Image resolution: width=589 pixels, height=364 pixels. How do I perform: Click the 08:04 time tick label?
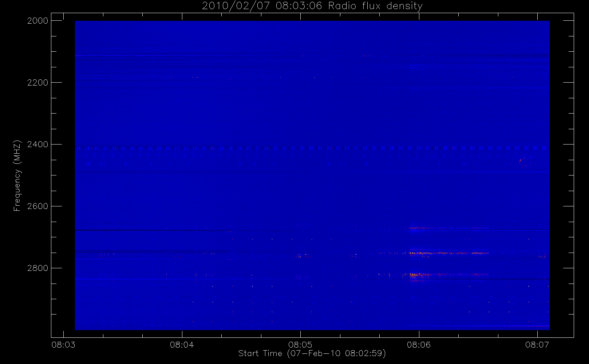[182, 345]
